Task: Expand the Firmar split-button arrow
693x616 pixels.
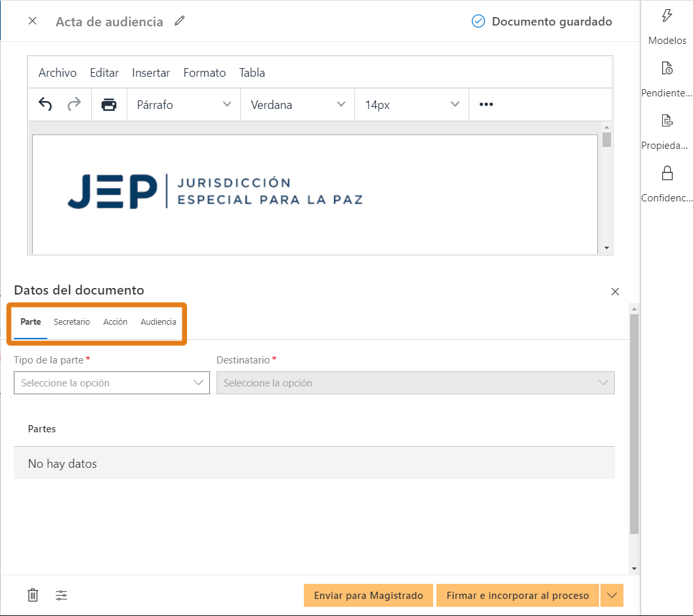Action: point(612,595)
